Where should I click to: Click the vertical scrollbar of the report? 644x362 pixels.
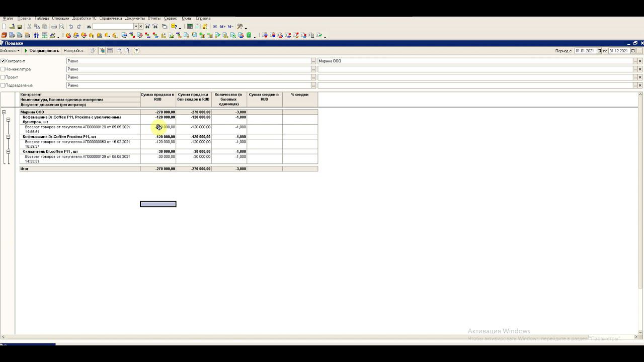pyautogui.click(x=640, y=213)
